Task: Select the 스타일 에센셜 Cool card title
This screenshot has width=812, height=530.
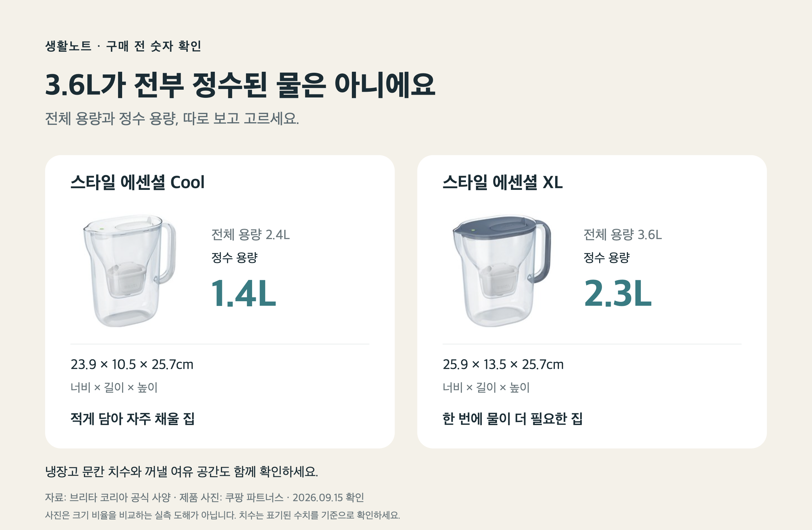Action: (x=137, y=182)
